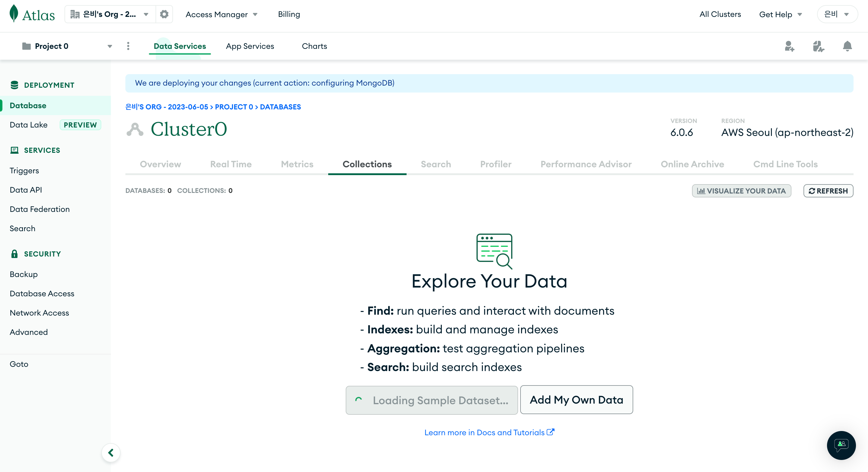Open Learn more in Docs link
The height and width of the screenshot is (472, 868).
click(x=489, y=432)
